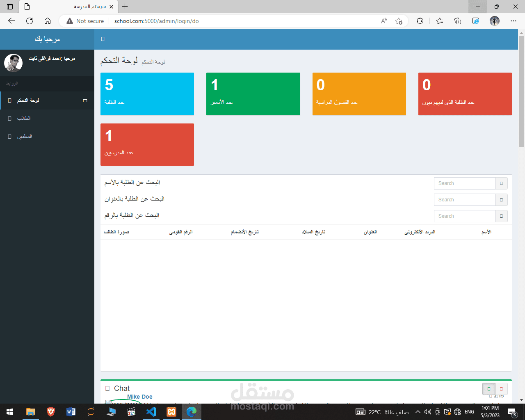Submit search button in the بالعنوان search row
525x420 pixels.
pyautogui.click(x=501, y=200)
